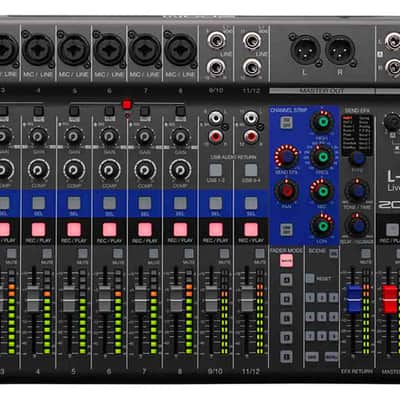Toggle LOW CUT button in channel strip
The height and width of the screenshot is (400, 400).
point(286,229)
